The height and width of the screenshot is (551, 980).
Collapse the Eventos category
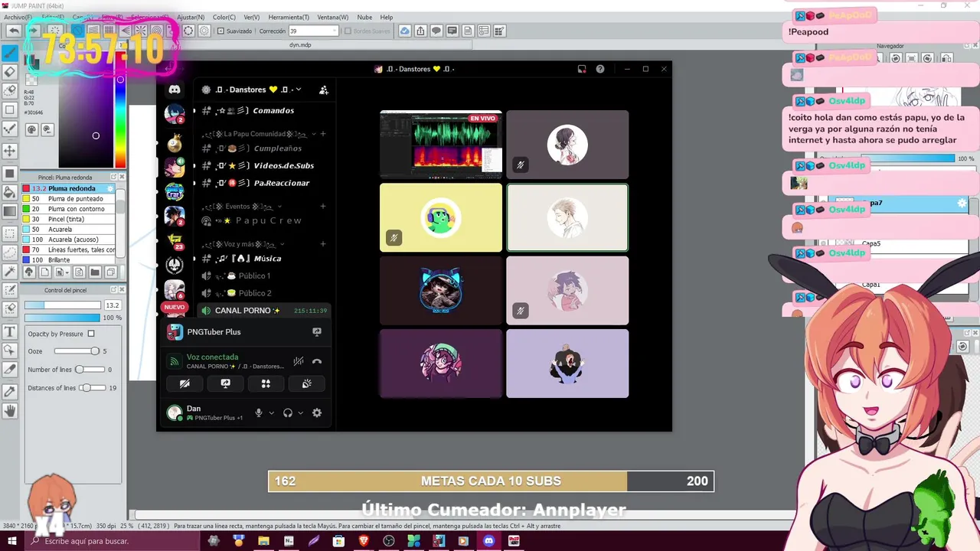[x=241, y=207]
